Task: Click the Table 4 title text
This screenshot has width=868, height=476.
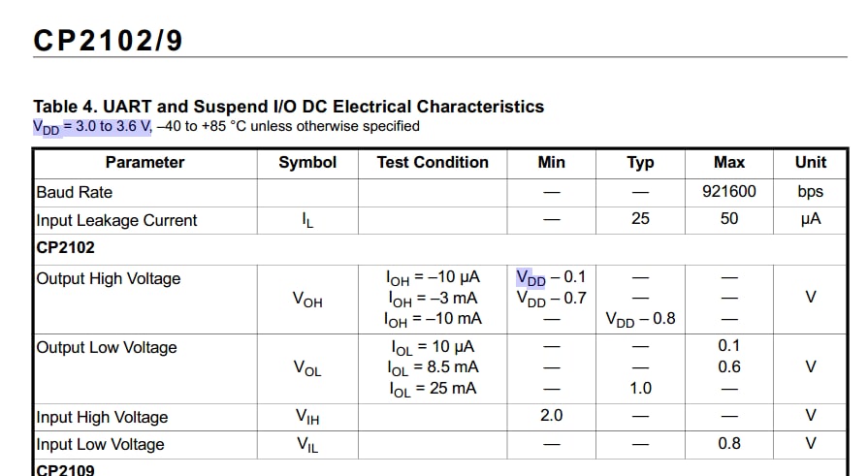Action: click(x=288, y=107)
